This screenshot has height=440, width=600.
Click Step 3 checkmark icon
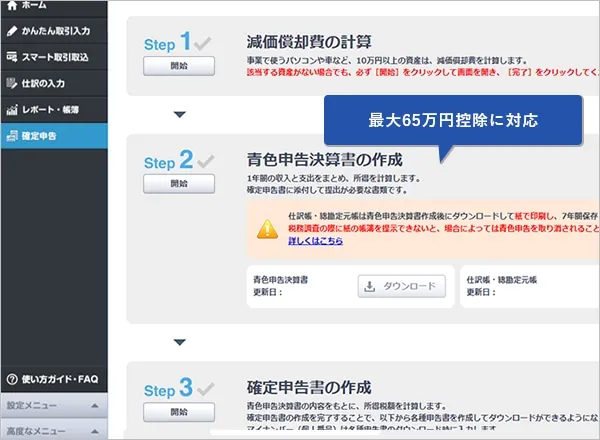206,389
